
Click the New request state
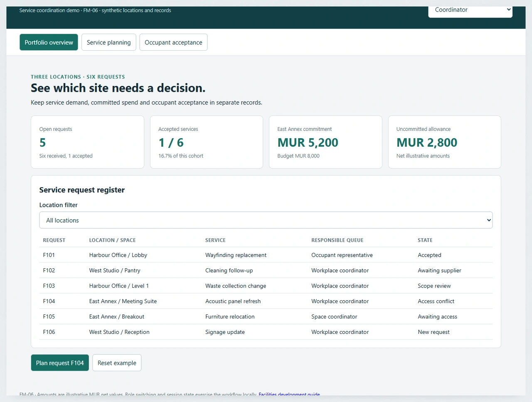tap(433, 332)
